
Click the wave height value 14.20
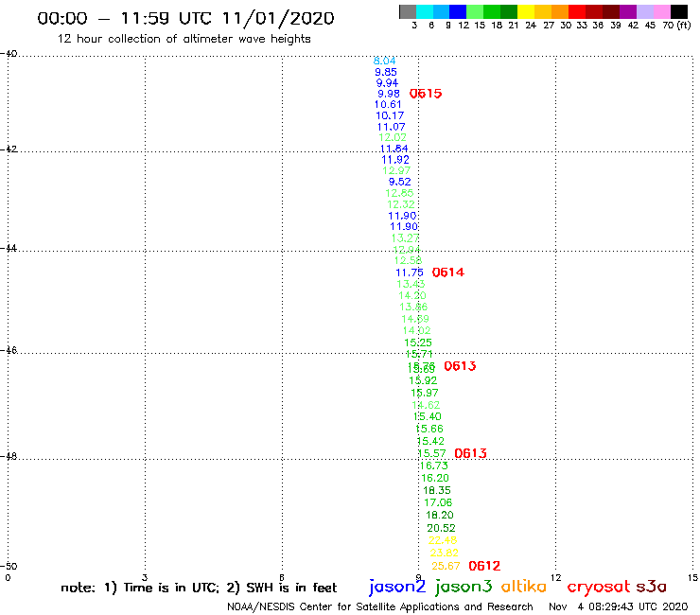pos(412,295)
